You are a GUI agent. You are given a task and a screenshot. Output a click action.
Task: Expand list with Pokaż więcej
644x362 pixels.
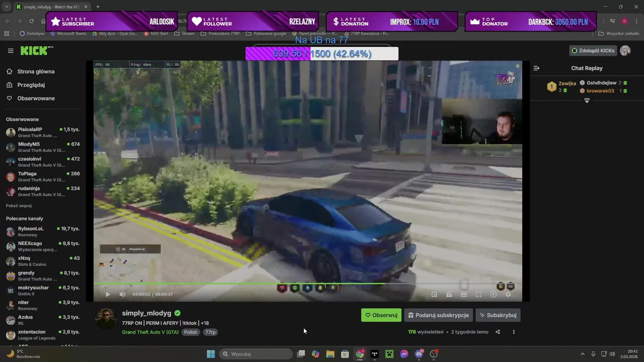coord(19,206)
